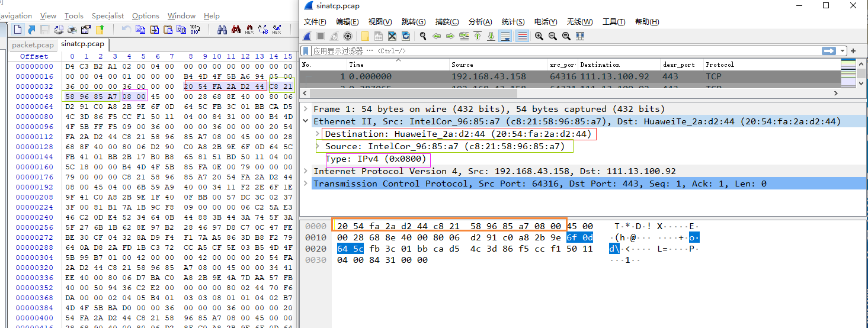The width and height of the screenshot is (868, 328).
Task: Sort packet list by Time column
Action: tap(398, 65)
